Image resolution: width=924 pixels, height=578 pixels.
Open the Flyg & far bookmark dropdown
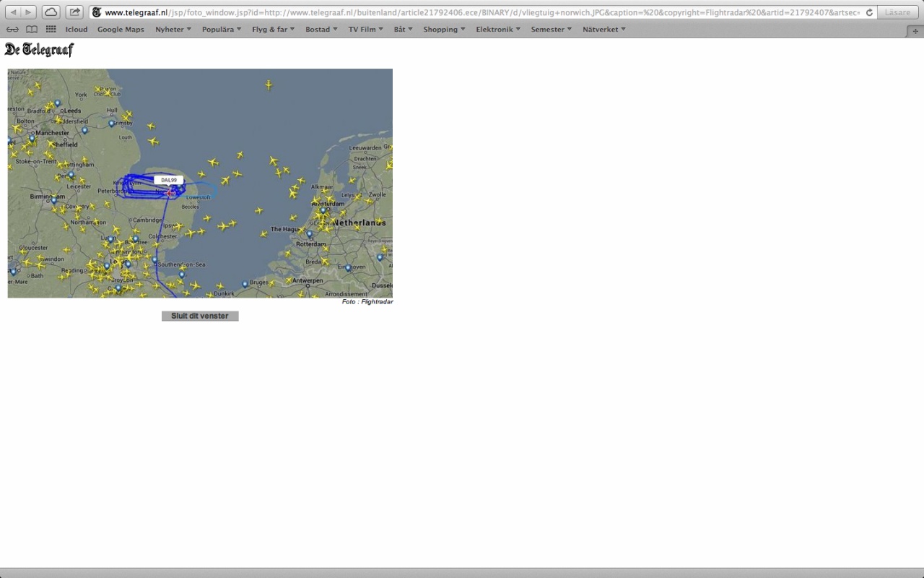[273, 30]
